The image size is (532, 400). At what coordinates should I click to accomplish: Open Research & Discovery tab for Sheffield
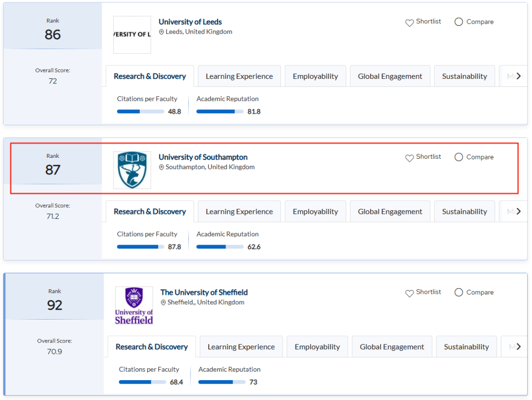pyautogui.click(x=152, y=347)
